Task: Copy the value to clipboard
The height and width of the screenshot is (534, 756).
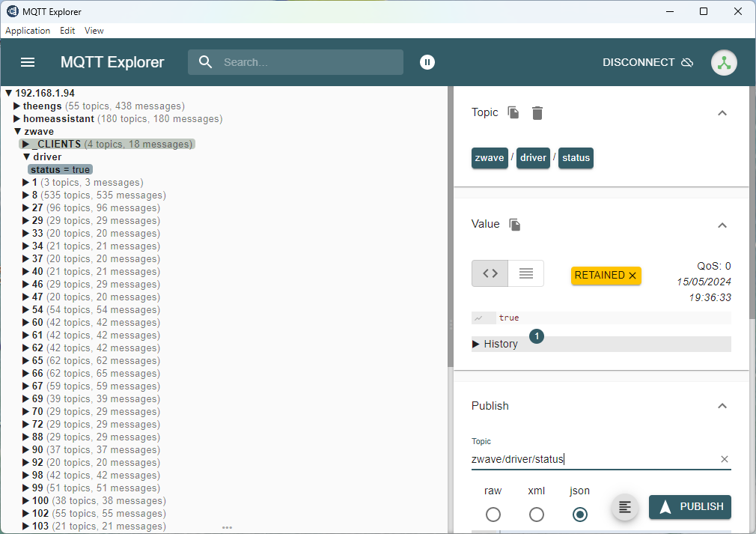Action: point(515,224)
